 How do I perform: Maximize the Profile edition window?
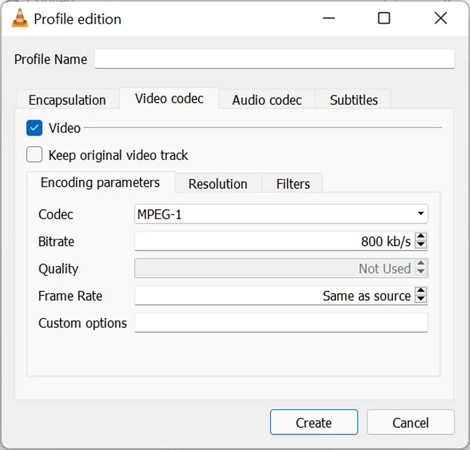point(384,18)
